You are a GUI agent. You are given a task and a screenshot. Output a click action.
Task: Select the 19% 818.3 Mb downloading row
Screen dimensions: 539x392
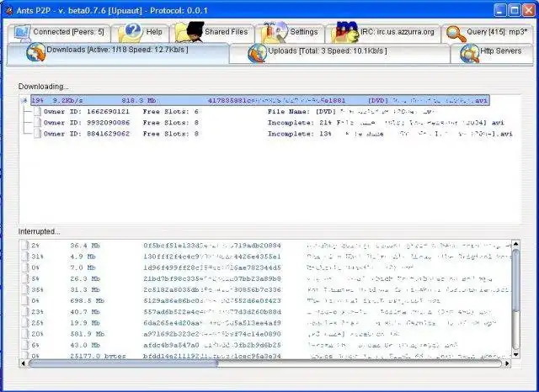pyautogui.click(x=260, y=101)
